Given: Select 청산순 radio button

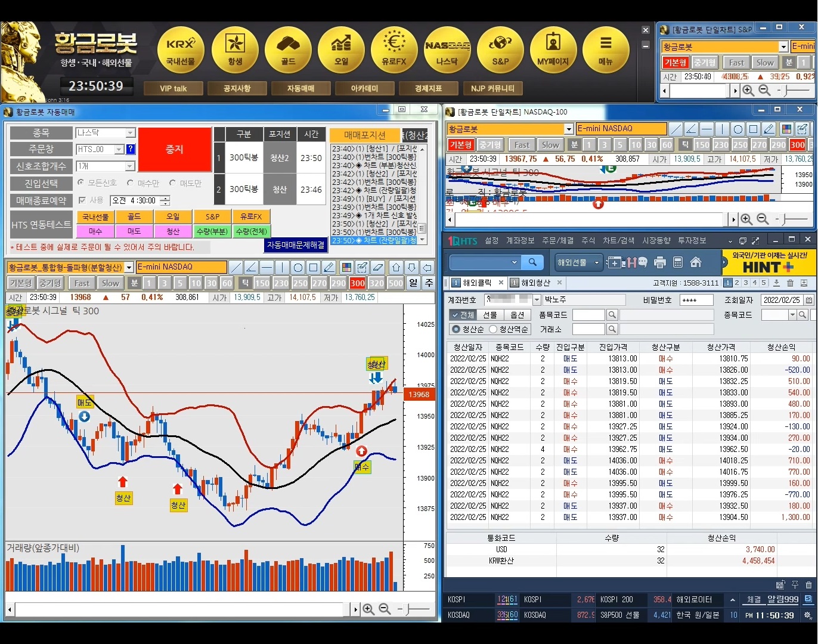Looking at the screenshot, I should click(457, 329).
